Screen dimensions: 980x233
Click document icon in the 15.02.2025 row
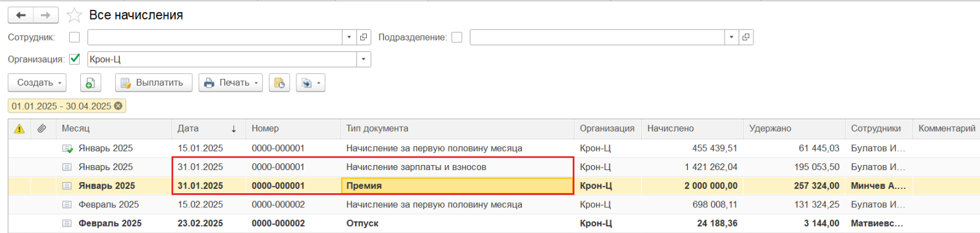click(67, 204)
